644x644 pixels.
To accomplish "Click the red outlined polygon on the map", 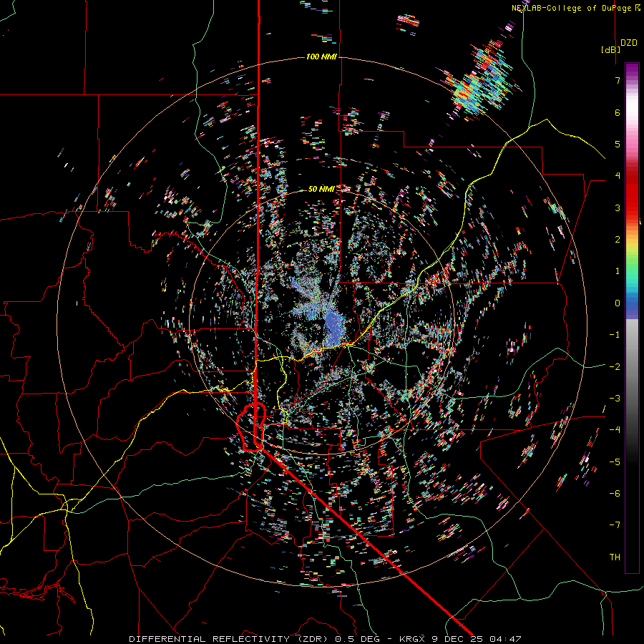I will click(250, 428).
